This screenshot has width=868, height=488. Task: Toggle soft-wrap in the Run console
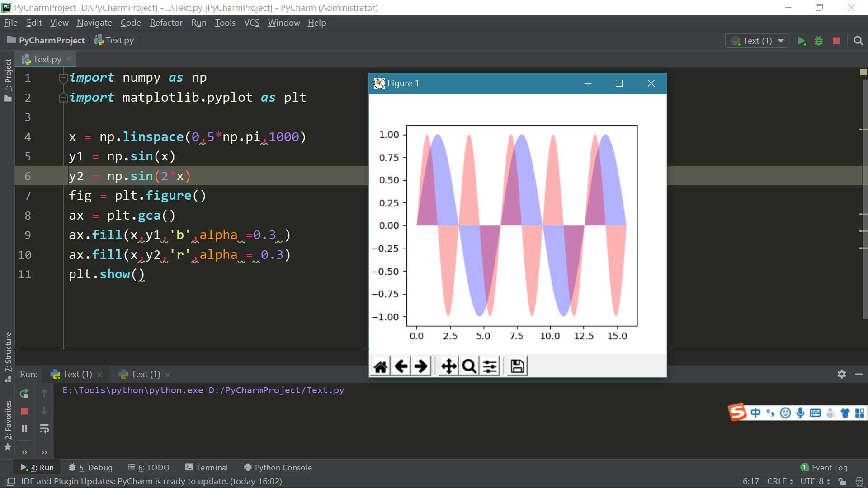point(44,429)
